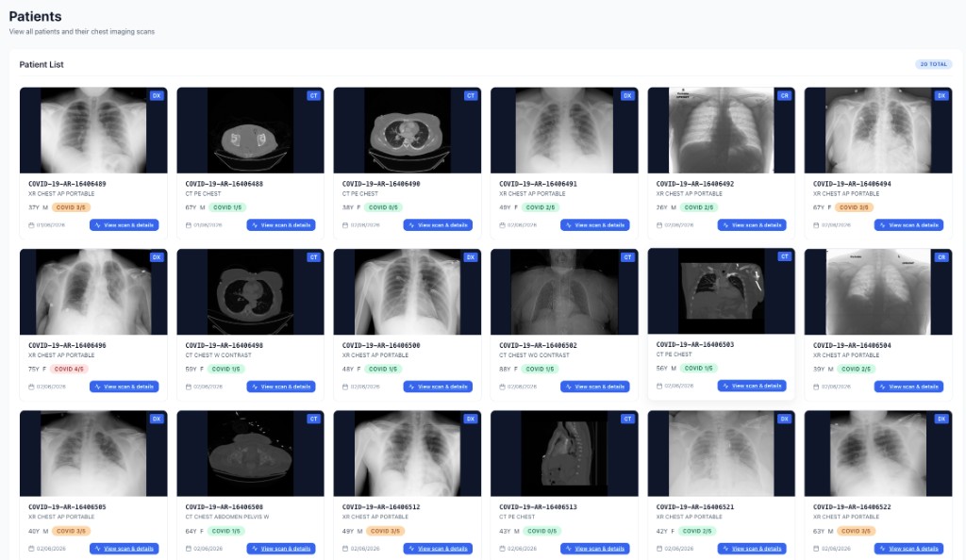Click X-ray thumbnail of COVID-19-AR-16406521

[721, 453]
